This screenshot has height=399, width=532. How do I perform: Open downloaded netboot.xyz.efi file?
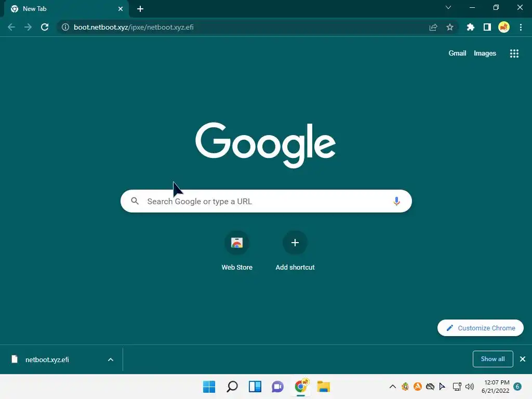tap(47, 360)
